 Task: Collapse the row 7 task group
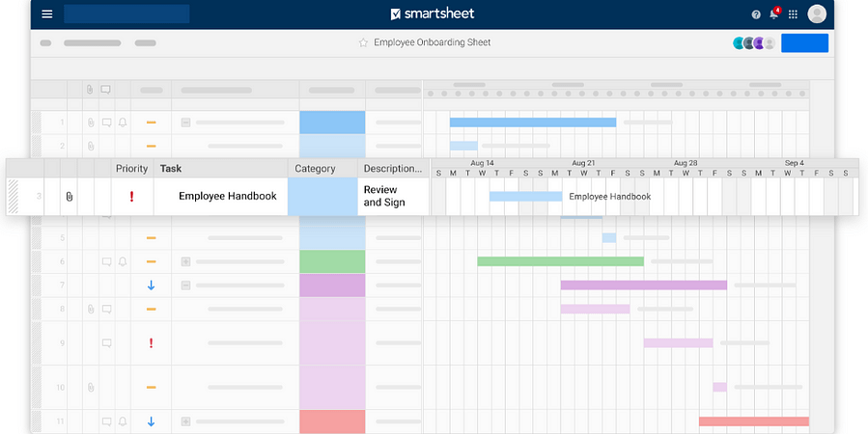click(186, 285)
